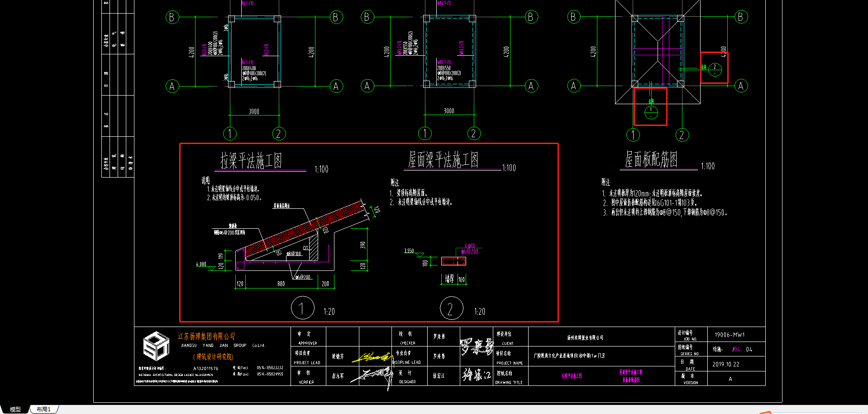Select the handwritten 徐宏江 signature
Image resolution: width=868 pixels, height=414 pixels.
[x=477, y=375]
